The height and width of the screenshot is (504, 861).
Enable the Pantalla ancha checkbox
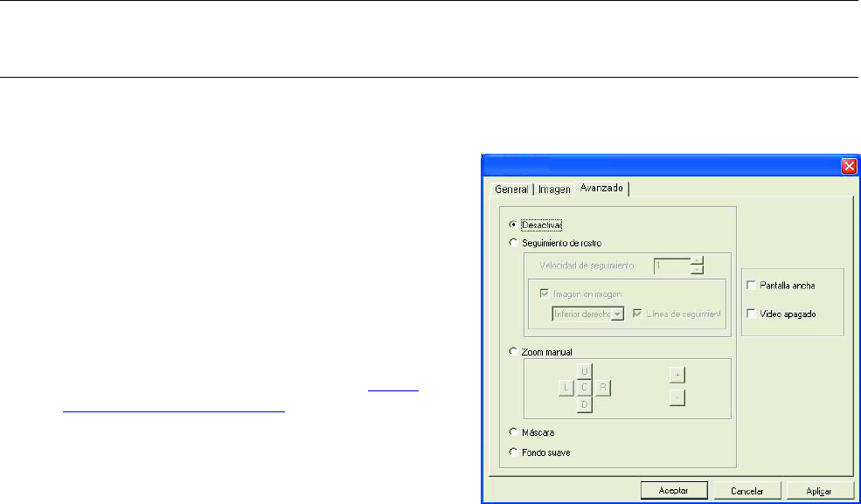pyautogui.click(x=751, y=285)
